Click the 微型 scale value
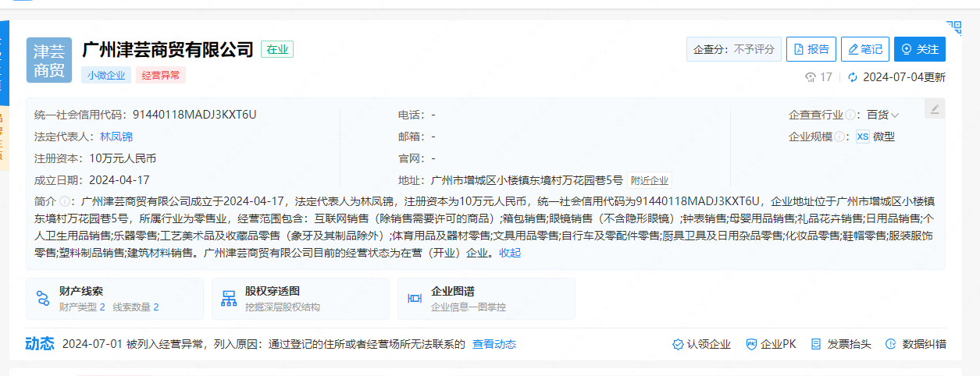 point(884,137)
